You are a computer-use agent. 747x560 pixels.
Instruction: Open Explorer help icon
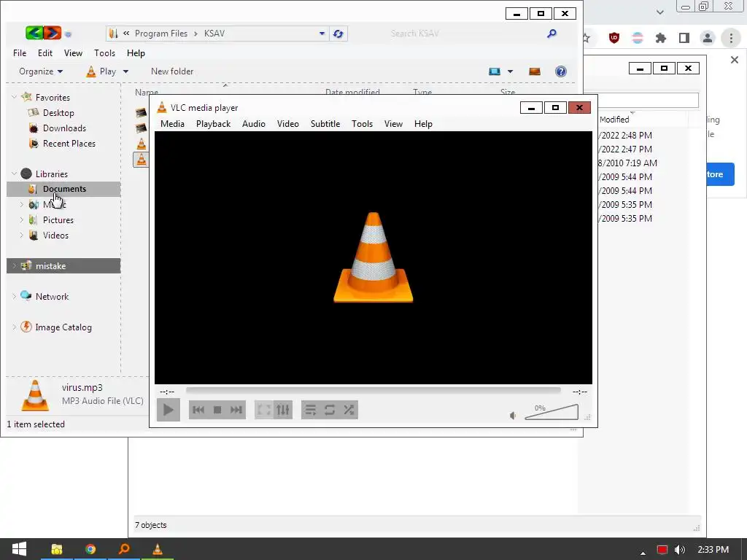561,71
